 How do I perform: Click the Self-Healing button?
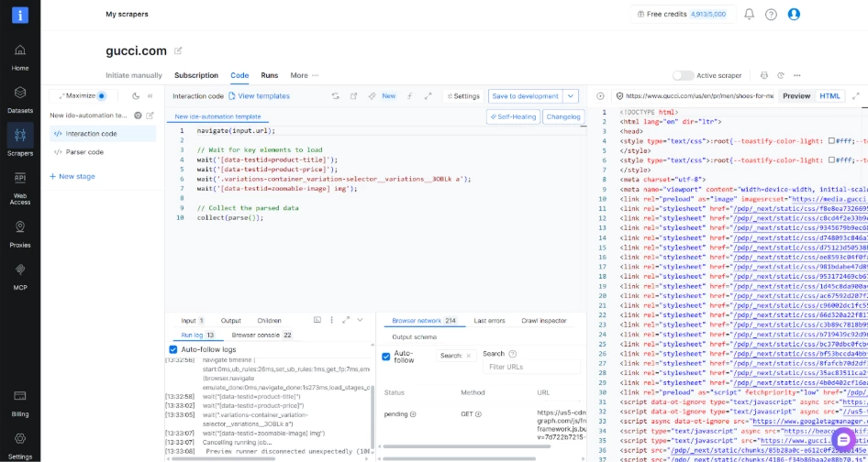click(x=513, y=116)
